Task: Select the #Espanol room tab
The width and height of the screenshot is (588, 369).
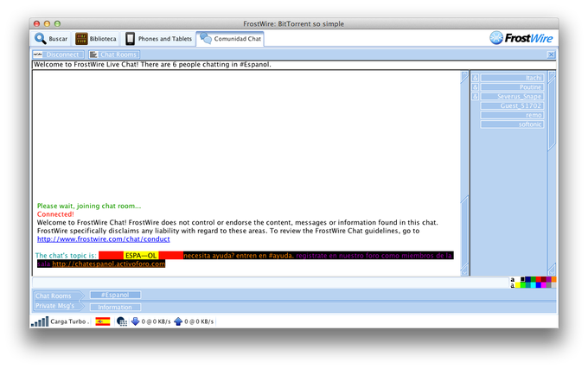Action: click(115, 296)
